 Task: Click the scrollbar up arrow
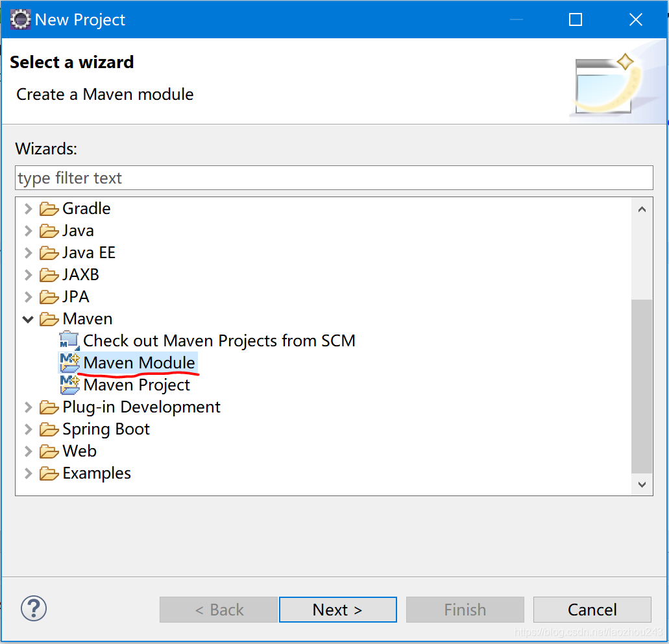[x=642, y=209]
